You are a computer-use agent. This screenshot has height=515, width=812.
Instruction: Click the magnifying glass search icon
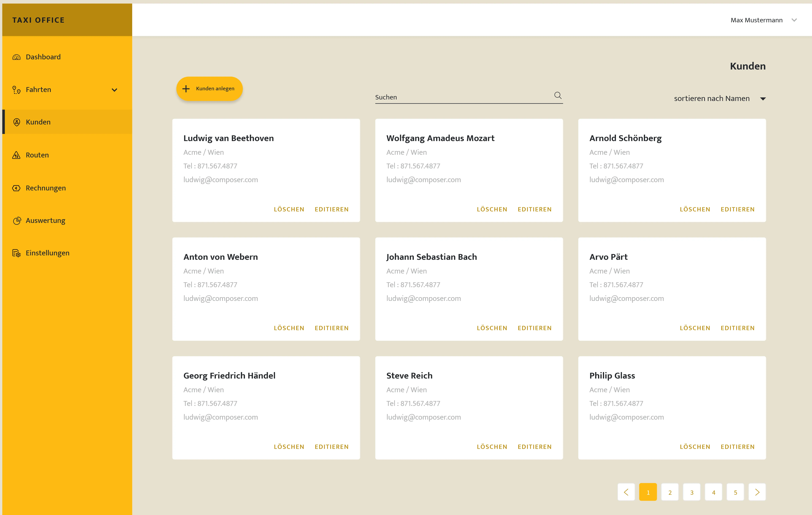[x=558, y=96]
